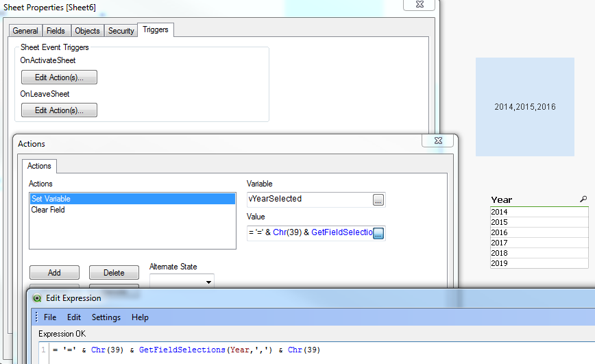Image resolution: width=595 pixels, height=364 pixels.
Task: Select 2017 in the Year list box
Action: pyautogui.click(x=539, y=243)
